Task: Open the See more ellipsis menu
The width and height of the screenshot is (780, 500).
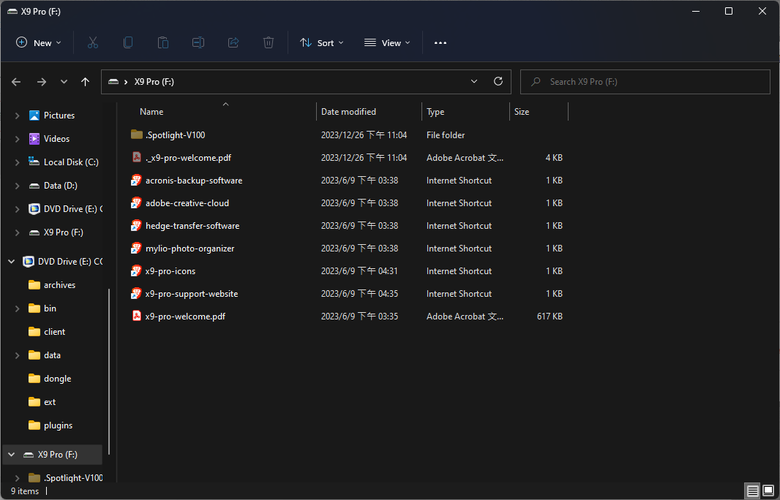Action: [x=440, y=43]
